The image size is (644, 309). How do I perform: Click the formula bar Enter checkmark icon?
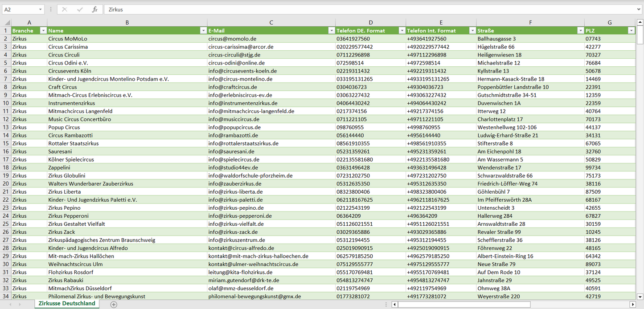pos(80,9)
